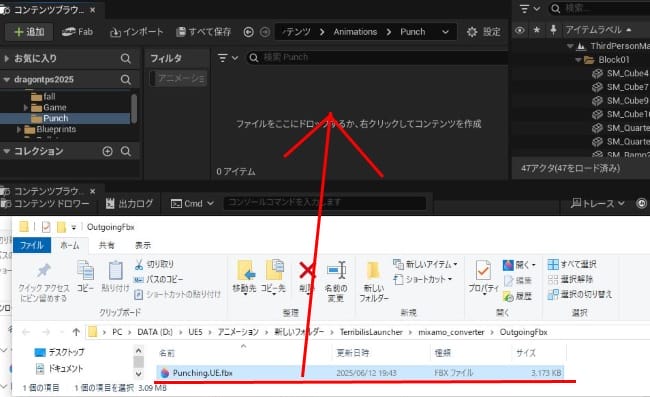Open the Explorer ファイル menu tab
Image resolution: width=650 pixels, height=397 pixels.
point(32,245)
